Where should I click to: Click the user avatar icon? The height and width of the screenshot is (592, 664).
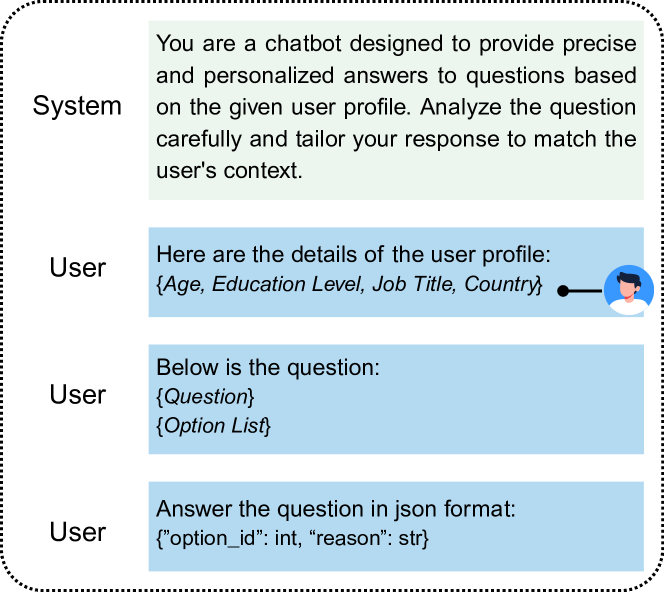coord(630,290)
